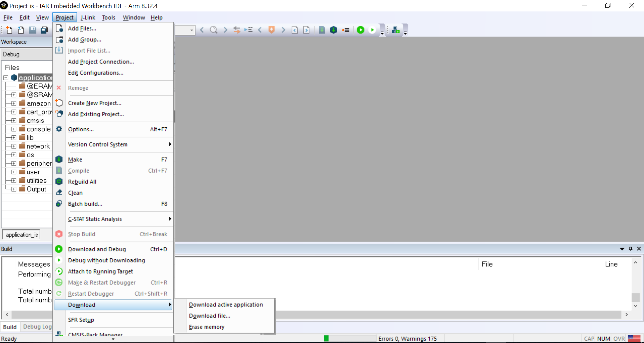Pin the Build panel with pushpin icon
This screenshot has height=343, width=644.
coord(631,249)
